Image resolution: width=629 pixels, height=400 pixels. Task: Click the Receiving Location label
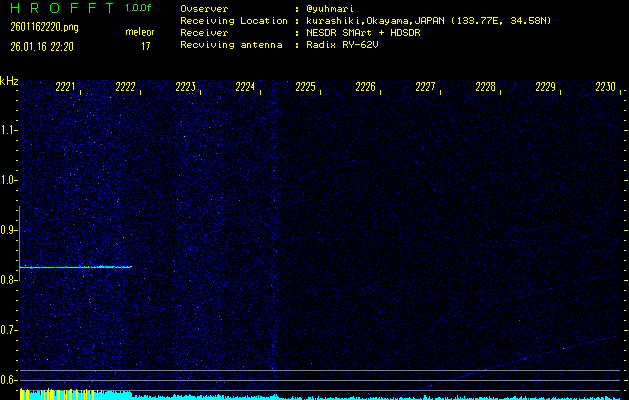pyautogui.click(x=234, y=21)
